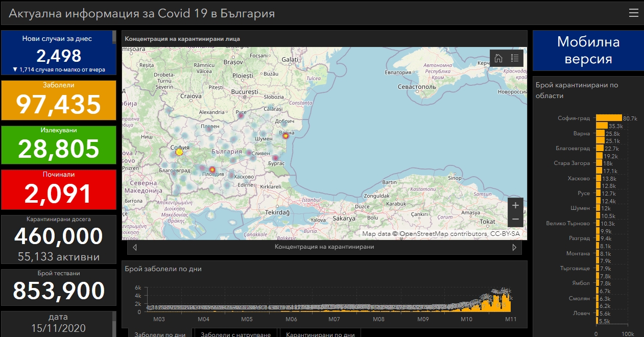644x337 pixels.
Task: Click the Излекувани 28,805 green card
Action: [58, 144]
